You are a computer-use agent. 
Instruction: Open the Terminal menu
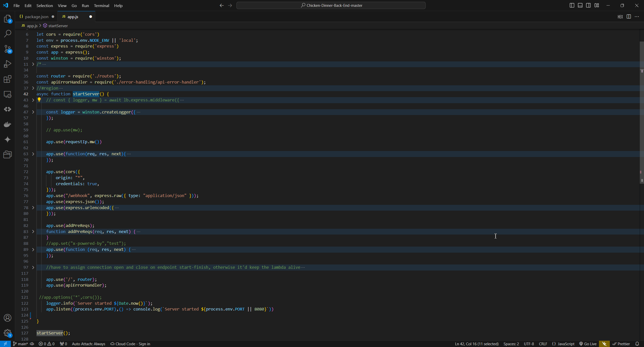tap(101, 6)
